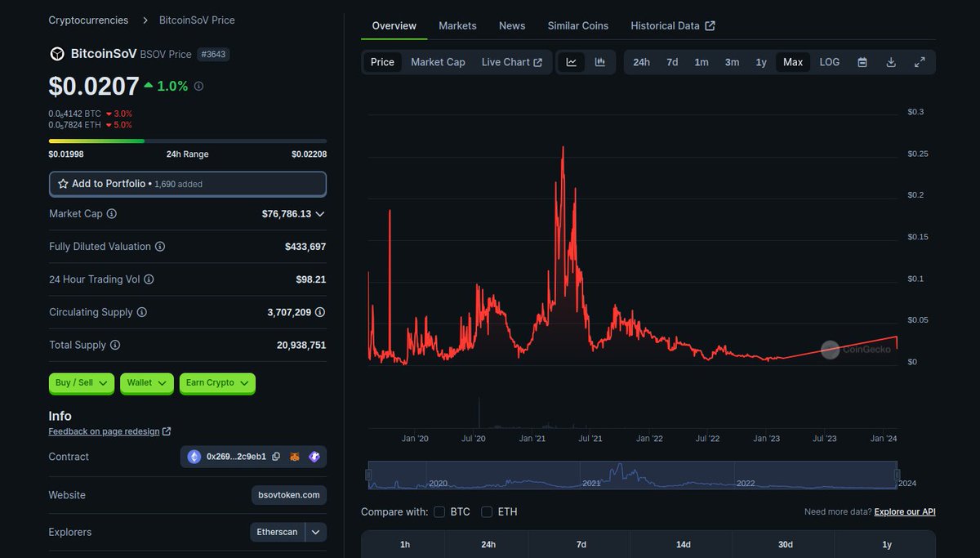Set chart range to 1m

702,62
